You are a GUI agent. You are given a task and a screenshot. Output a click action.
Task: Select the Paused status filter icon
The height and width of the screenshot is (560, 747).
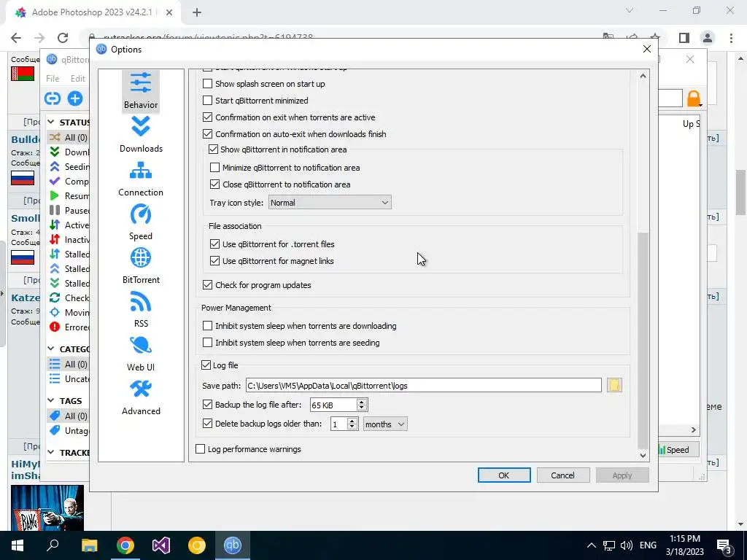pos(55,211)
